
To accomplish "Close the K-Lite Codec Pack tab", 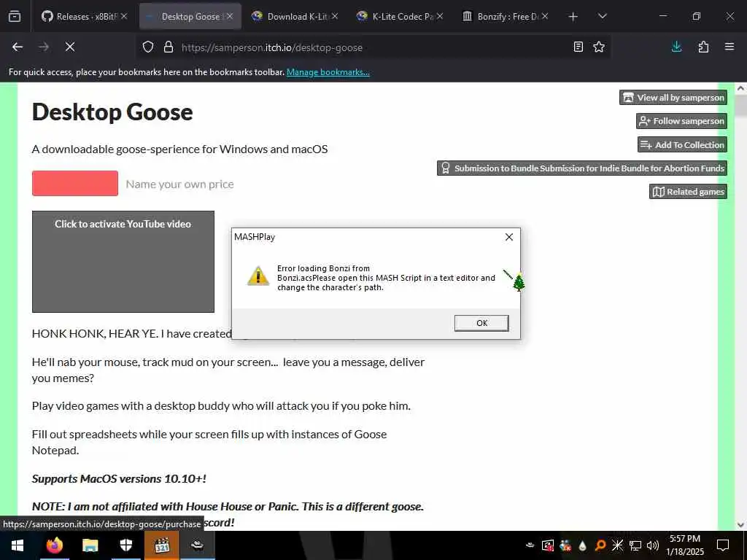I will [440, 16].
